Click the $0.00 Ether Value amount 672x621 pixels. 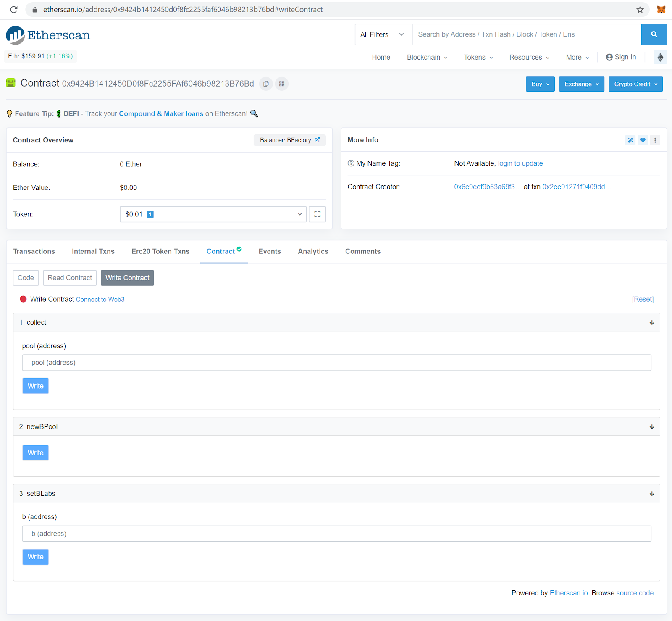tap(129, 188)
